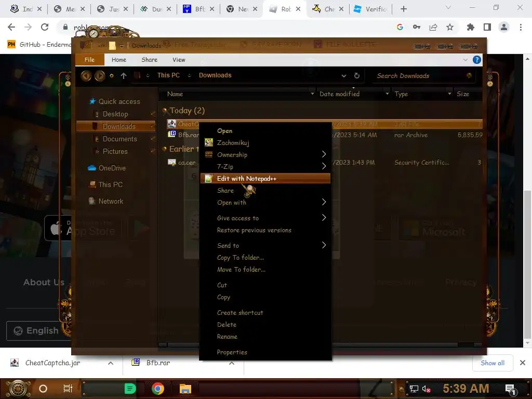The image size is (532, 399).
Task: Click Chrome icon in the taskbar
Action: [158, 389]
